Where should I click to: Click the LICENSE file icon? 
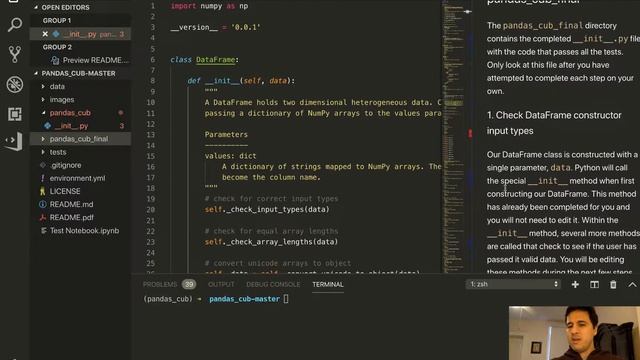point(42,191)
